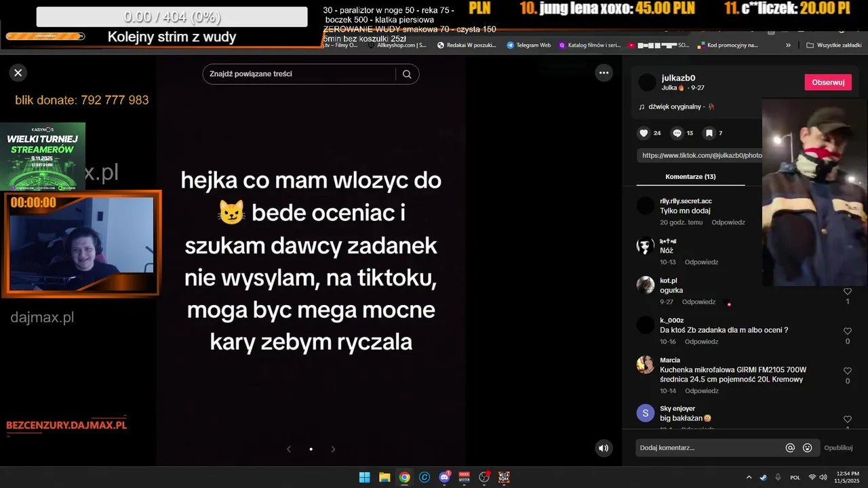
Task: Like k_000z's comment heart
Action: [847, 331]
